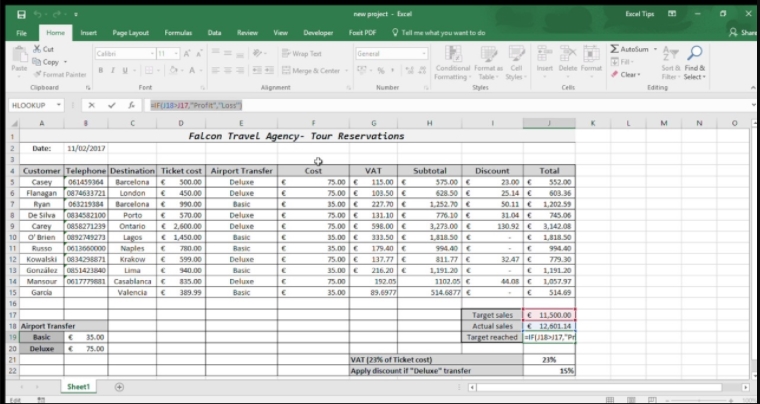Toggle italic formatting

[113, 71]
